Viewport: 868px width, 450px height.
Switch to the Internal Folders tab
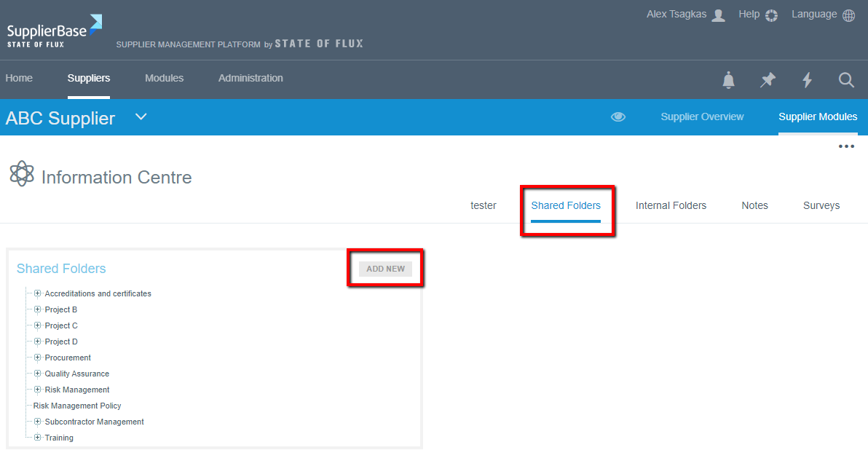click(671, 205)
